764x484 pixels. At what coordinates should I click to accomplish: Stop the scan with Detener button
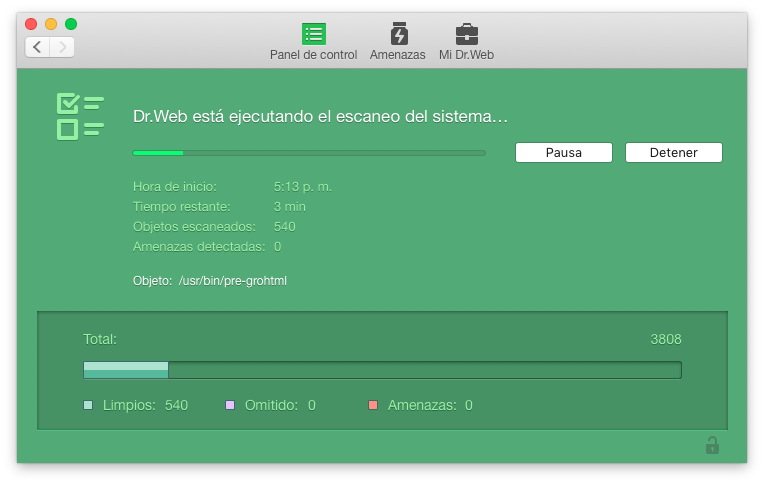click(674, 153)
